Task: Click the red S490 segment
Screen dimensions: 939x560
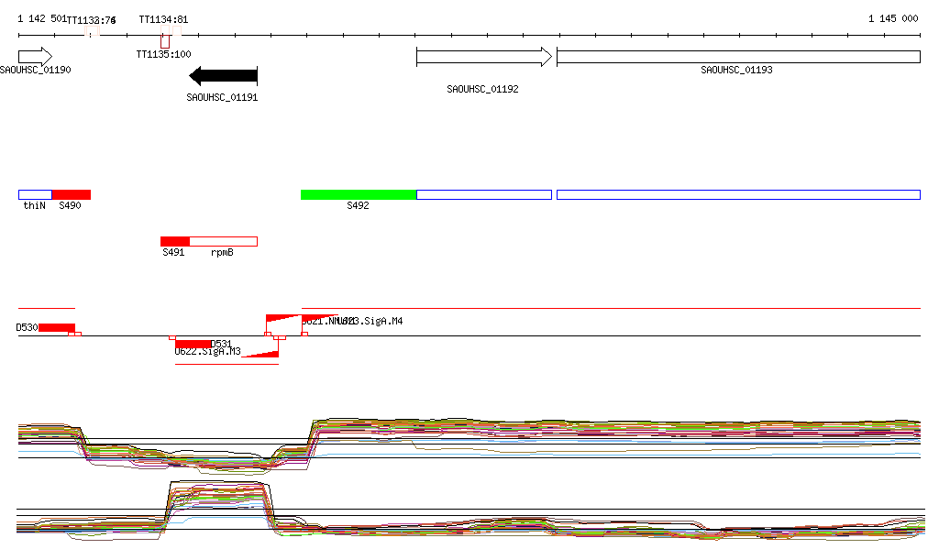Action: (x=71, y=194)
